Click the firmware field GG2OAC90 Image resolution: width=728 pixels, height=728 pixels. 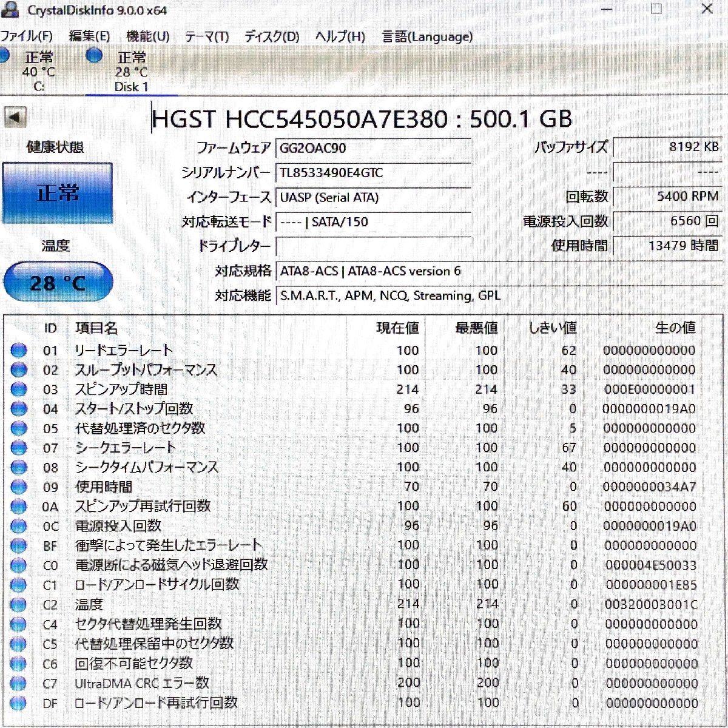point(373,148)
